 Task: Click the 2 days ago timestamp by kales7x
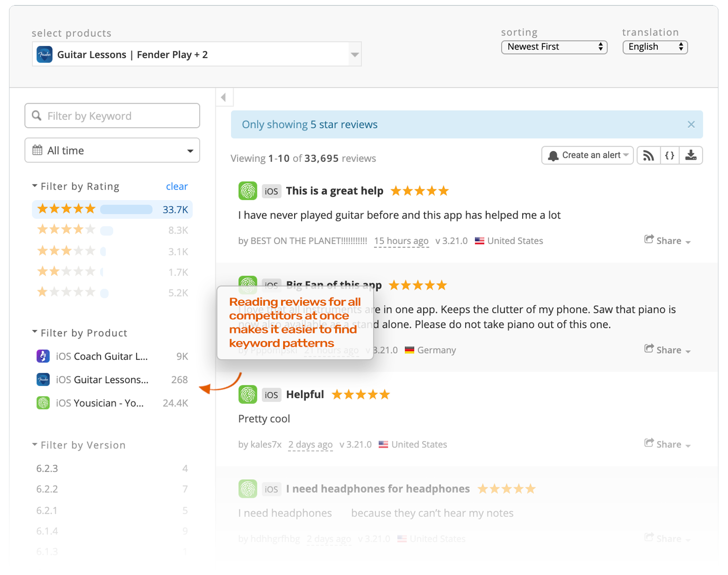310,445
